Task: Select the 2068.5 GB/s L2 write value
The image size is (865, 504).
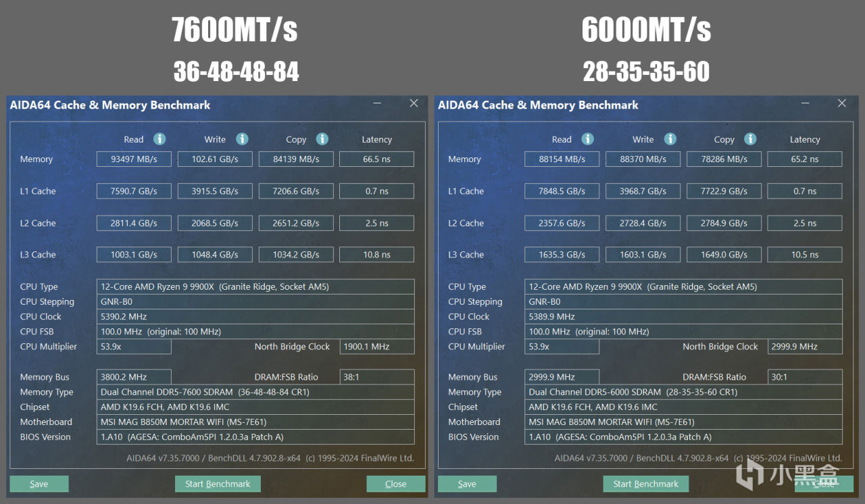Action: (215, 223)
